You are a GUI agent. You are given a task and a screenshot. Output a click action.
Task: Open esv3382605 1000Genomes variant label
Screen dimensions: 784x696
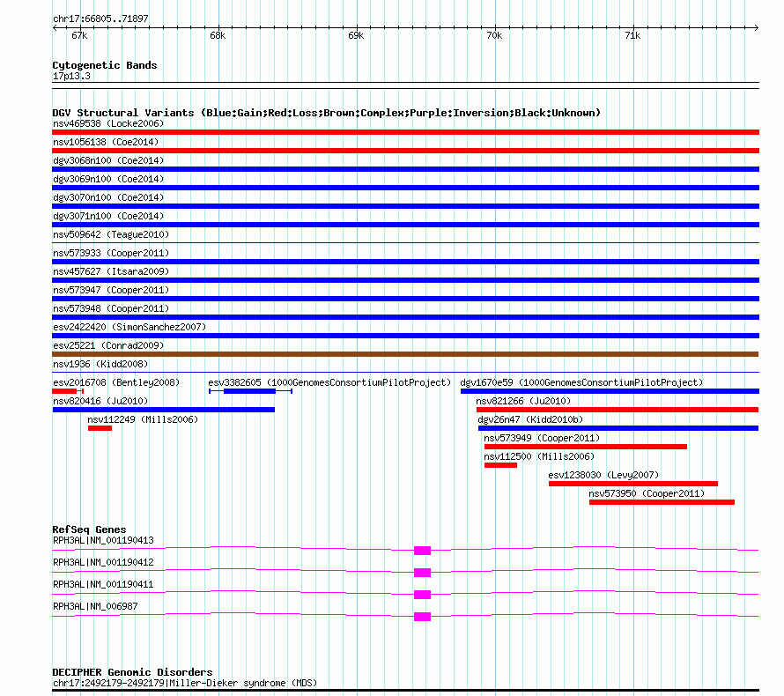click(329, 382)
